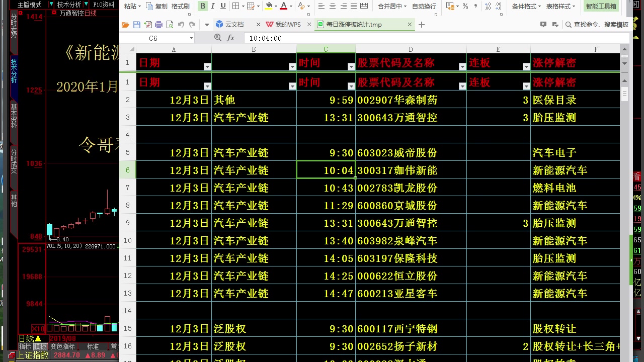Image resolution: width=644 pixels, height=362 pixels.
Task: Open filter dropdown for 连板 column
Action: point(526,66)
